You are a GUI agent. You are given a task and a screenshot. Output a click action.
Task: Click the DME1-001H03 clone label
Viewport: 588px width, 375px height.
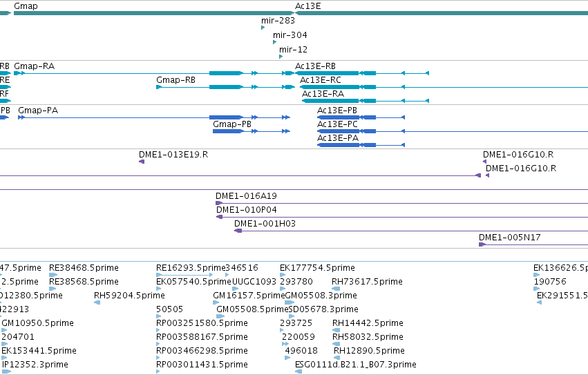coord(265,224)
